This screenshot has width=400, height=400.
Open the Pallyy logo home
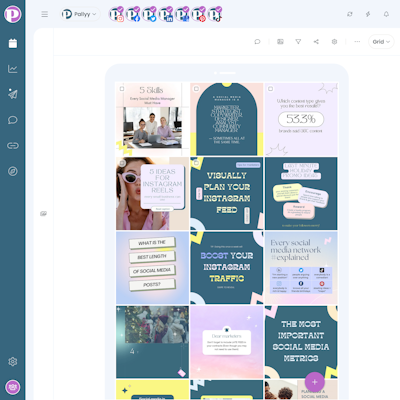point(13,14)
